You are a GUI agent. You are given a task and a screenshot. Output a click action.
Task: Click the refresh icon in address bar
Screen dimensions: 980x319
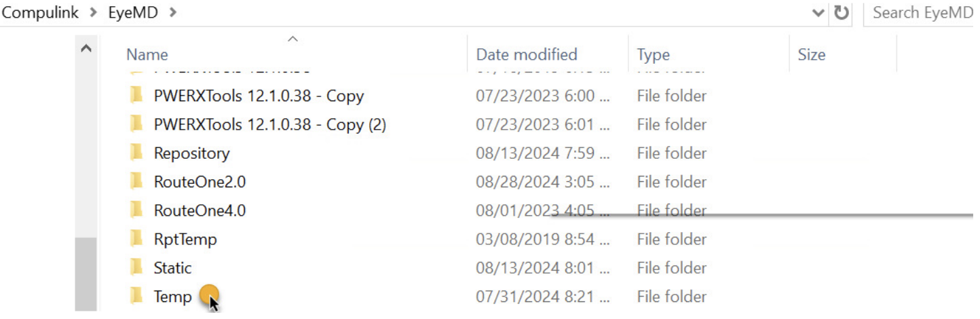[x=842, y=13]
